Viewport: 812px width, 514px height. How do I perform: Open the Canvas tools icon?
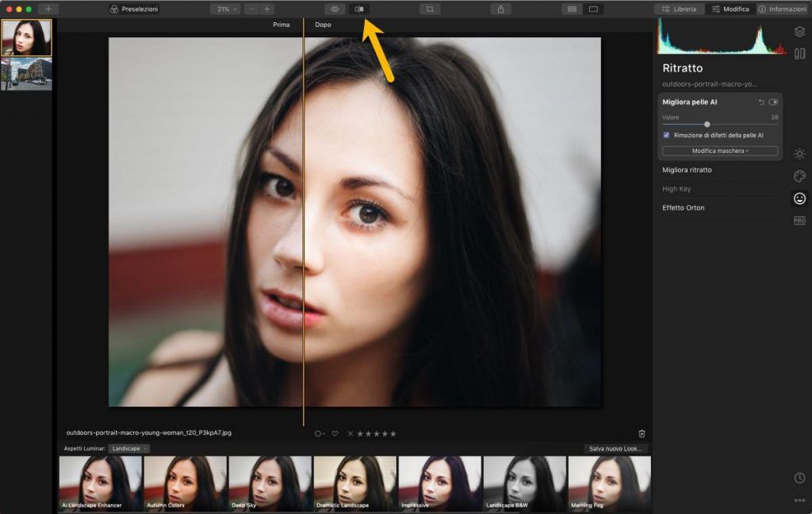coord(799,53)
